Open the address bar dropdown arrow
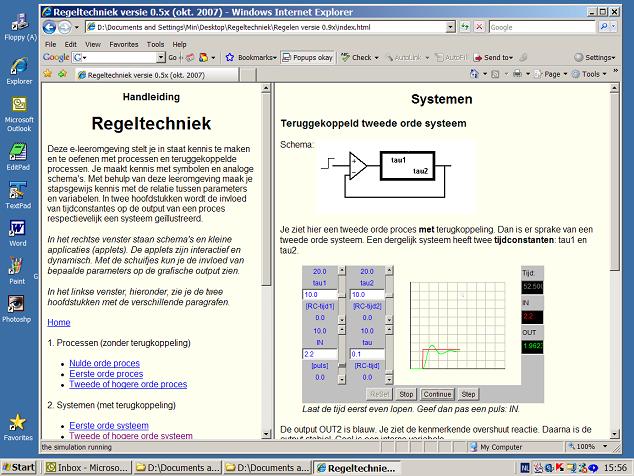This screenshot has width=634, height=476. 450,27
